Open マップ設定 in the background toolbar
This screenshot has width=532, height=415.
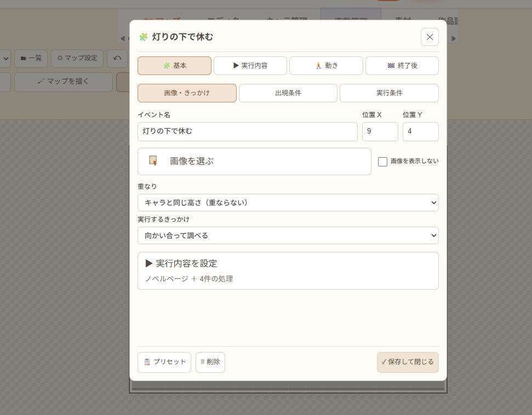pos(77,59)
